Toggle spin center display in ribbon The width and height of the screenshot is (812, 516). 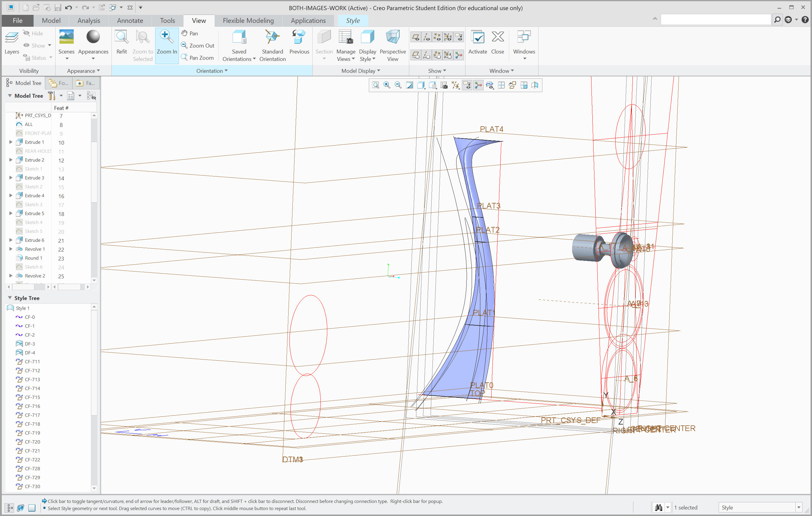pyautogui.click(x=459, y=55)
